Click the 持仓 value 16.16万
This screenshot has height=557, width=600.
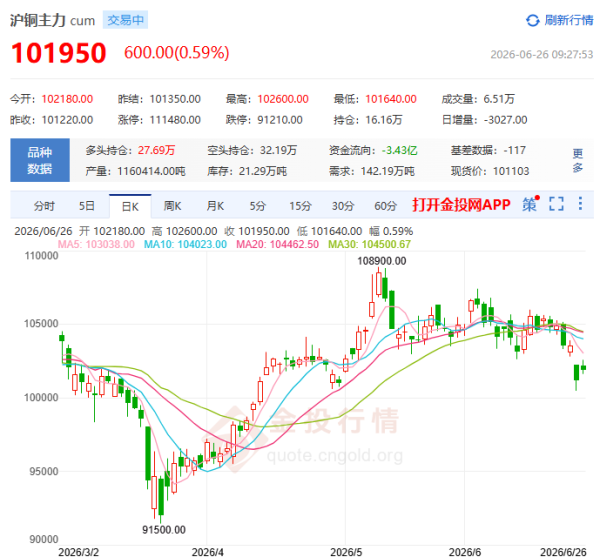[x=384, y=120]
